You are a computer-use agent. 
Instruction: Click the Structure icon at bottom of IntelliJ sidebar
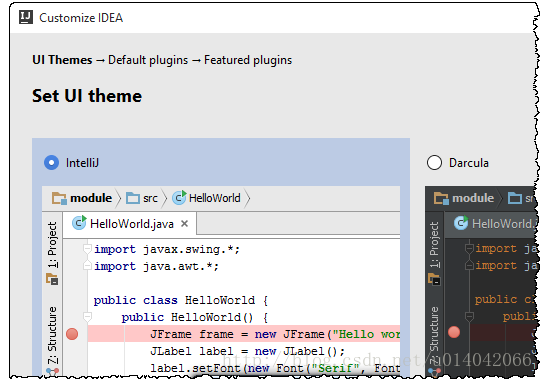coord(52,372)
